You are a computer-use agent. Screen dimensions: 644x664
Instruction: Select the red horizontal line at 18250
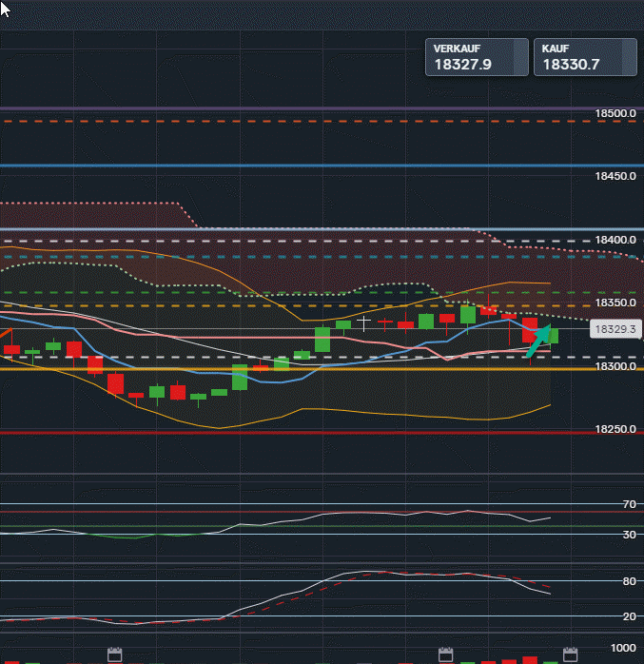pyautogui.click(x=285, y=433)
